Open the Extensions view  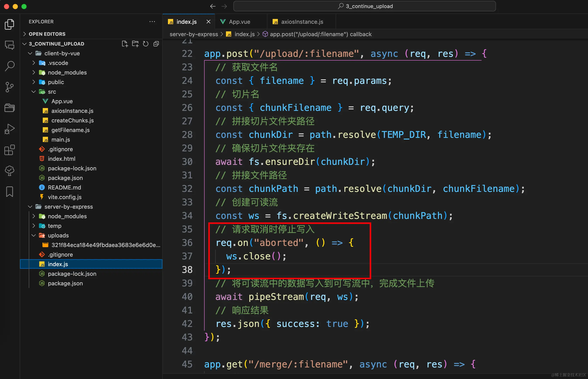pyautogui.click(x=10, y=150)
